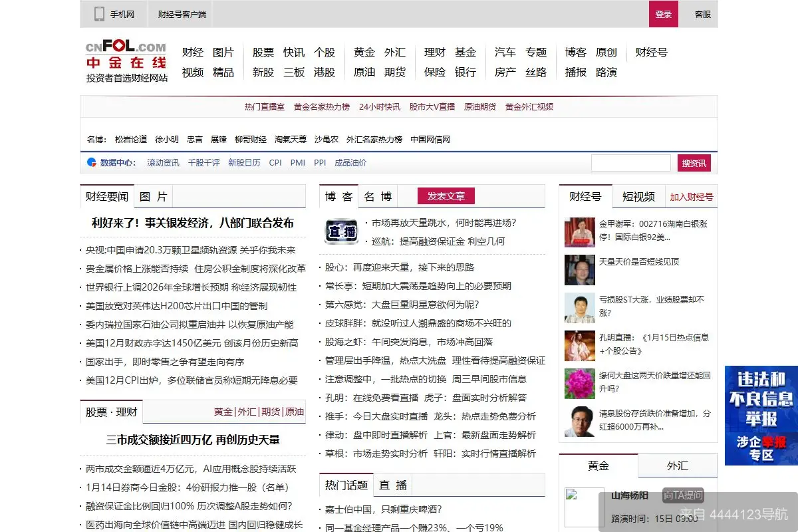Click the 登录 login button

coord(664,14)
